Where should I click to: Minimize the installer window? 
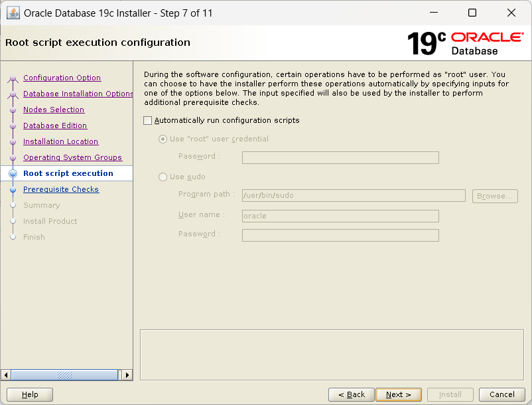434,13
